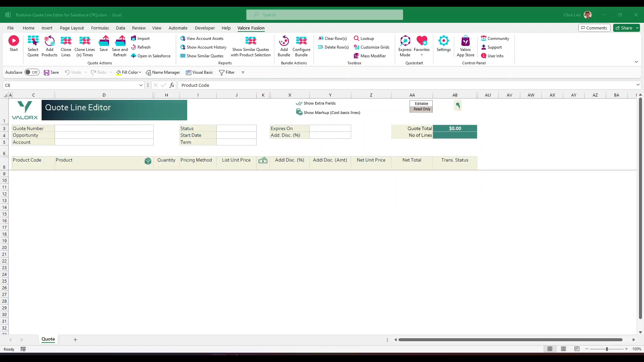Click the Save and Refresh icon
Viewport: 644px width, 362px height.
pyautogui.click(x=120, y=41)
